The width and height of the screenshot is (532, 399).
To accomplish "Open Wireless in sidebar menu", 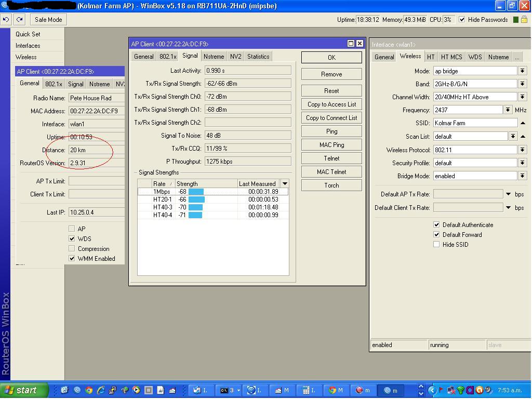I will coord(26,57).
